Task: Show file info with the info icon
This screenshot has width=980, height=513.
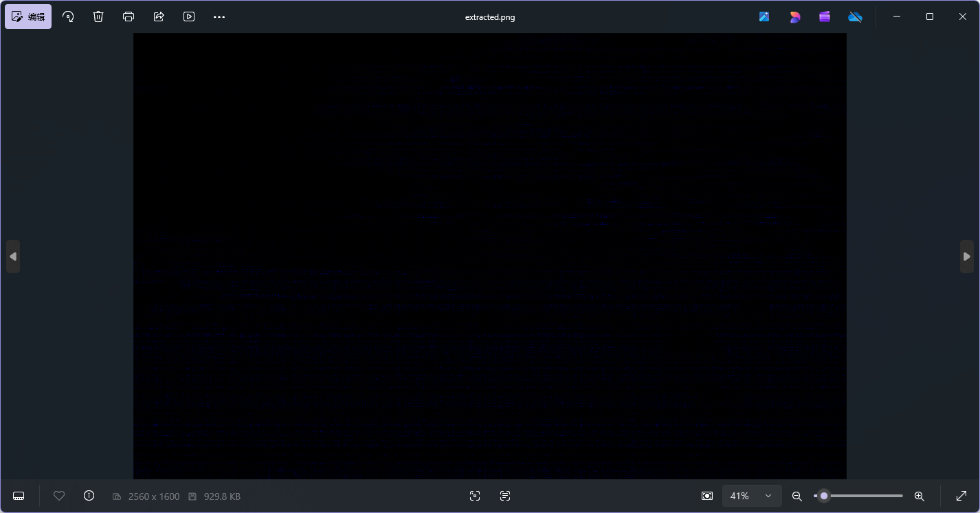Action: [89, 496]
